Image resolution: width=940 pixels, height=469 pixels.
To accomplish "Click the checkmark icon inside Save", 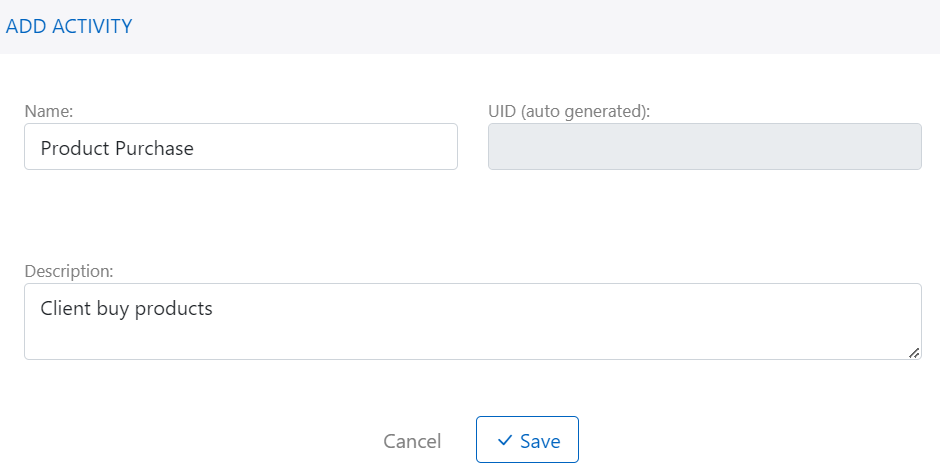I will tap(505, 440).
